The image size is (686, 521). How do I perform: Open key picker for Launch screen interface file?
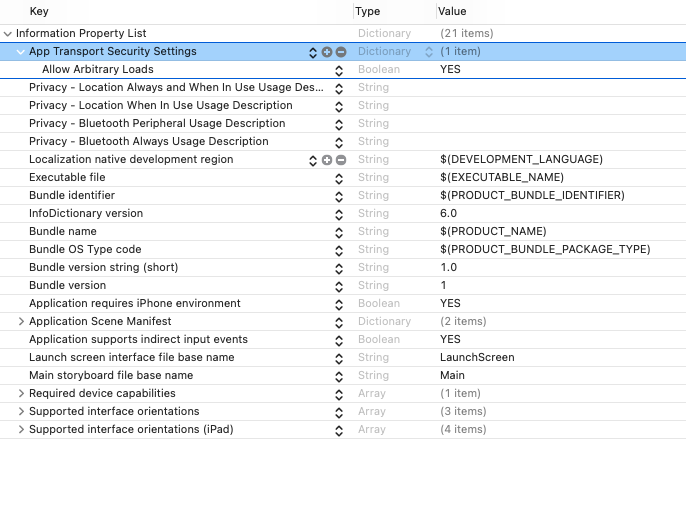coord(339,358)
